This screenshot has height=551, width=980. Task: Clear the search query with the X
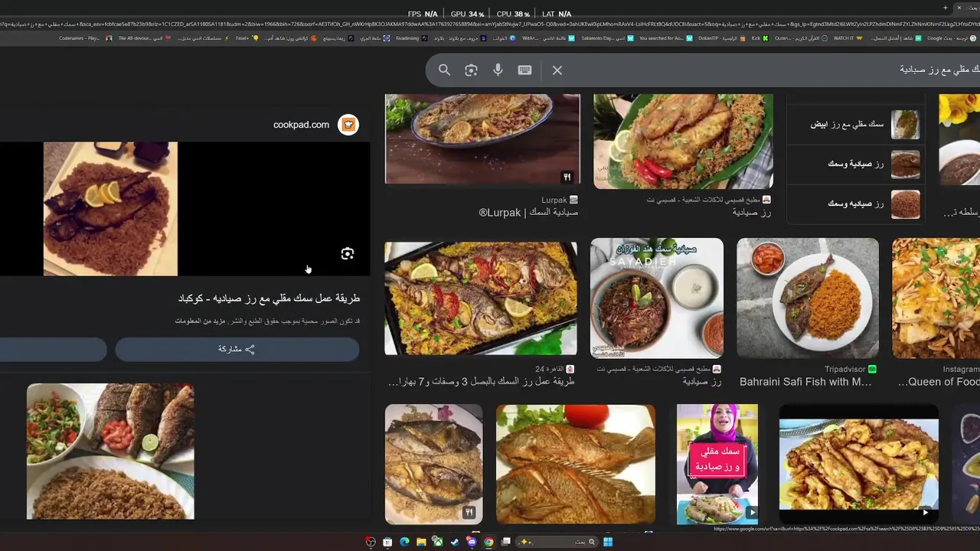click(557, 70)
